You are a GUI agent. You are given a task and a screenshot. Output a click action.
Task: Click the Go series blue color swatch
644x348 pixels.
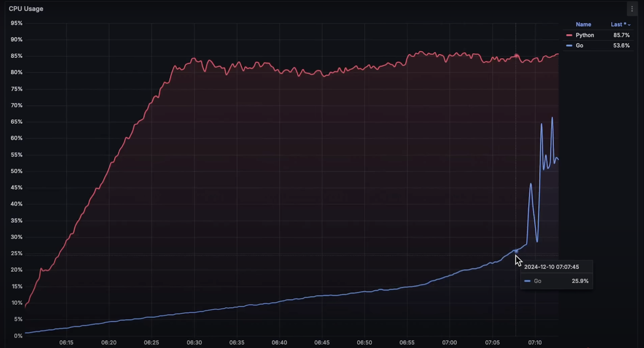569,46
